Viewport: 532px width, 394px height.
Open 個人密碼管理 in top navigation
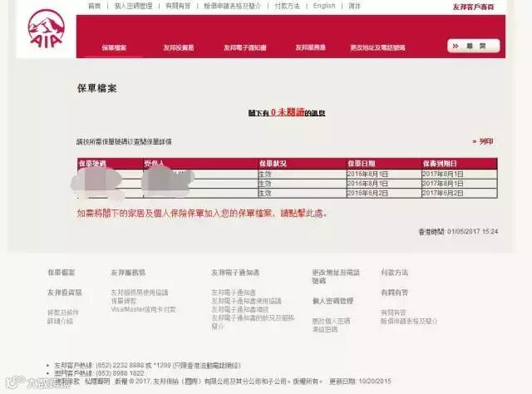tap(133, 6)
